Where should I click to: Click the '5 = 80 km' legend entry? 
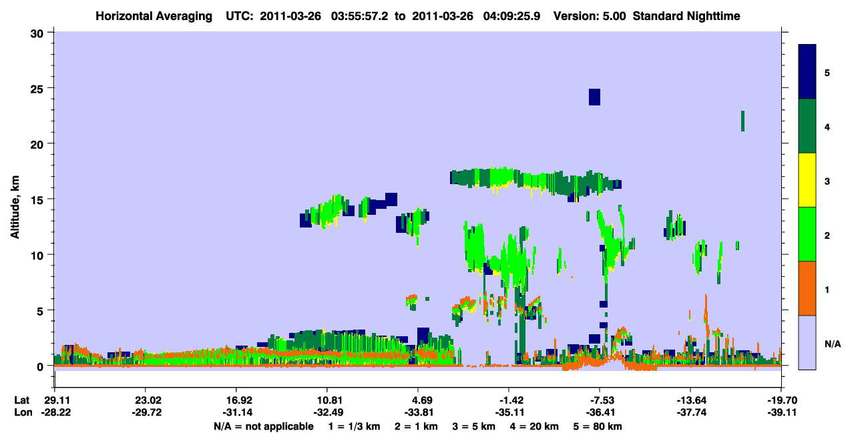click(x=599, y=426)
